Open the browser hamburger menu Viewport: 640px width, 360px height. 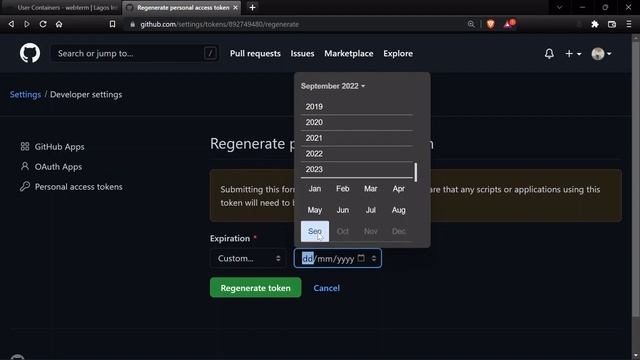coord(629,24)
